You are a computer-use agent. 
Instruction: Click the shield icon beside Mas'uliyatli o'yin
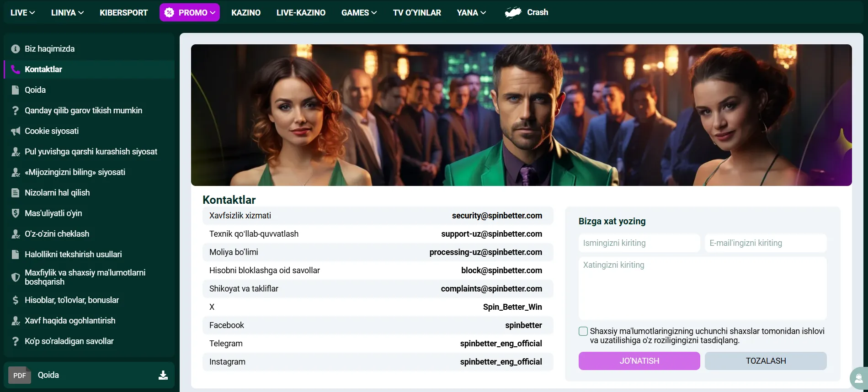[x=16, y=213]
